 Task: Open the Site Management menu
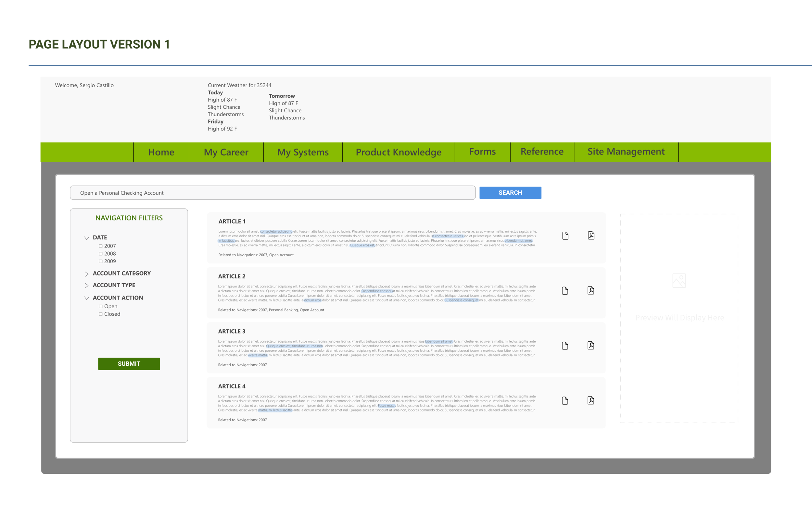(626, 151)
